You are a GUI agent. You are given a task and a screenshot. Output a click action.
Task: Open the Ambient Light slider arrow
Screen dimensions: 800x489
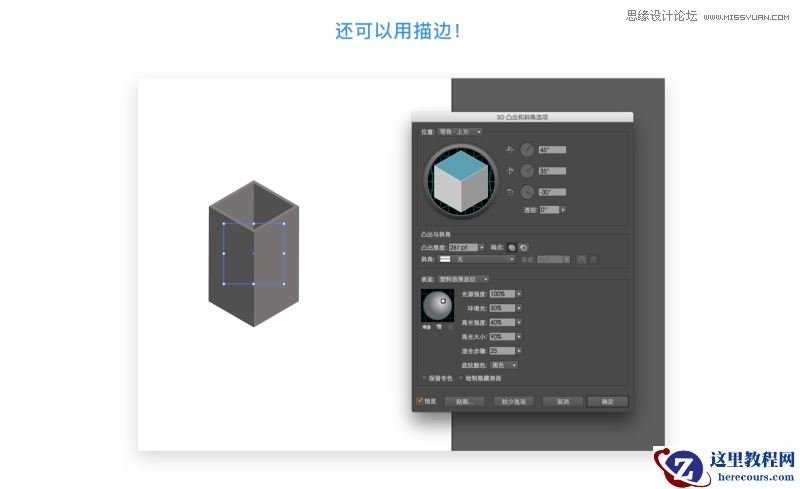coord(519,308)
